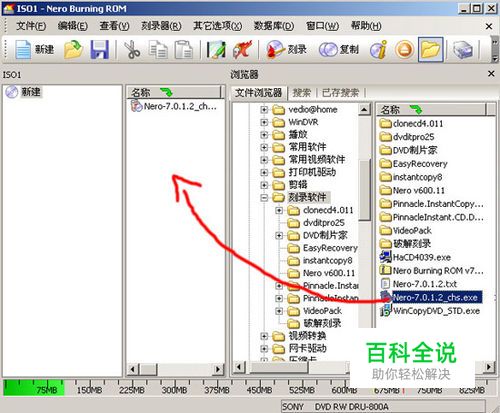
Task: Open the 其它选项(X) menu
Action: 218,26
